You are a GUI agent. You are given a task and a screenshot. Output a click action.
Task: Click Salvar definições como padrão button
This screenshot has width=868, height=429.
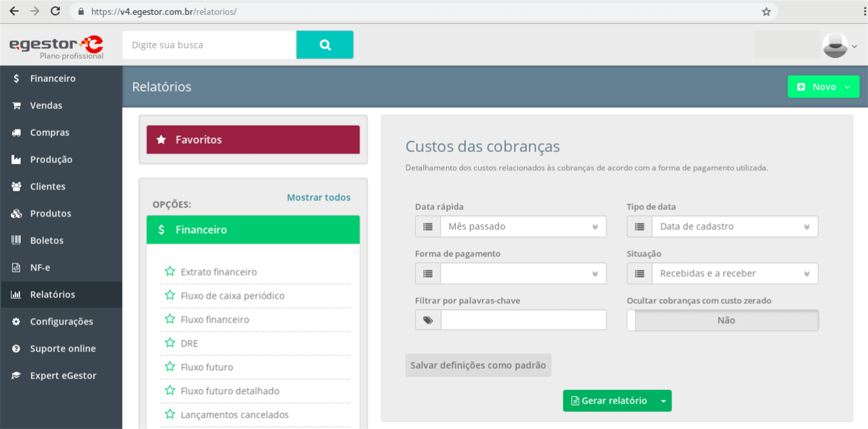click(478, 365)
